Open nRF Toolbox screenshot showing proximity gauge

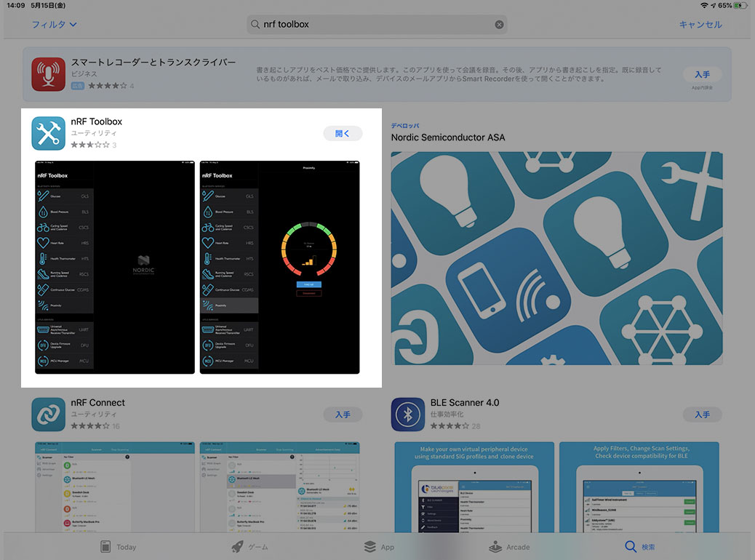[x=280, y=267]
